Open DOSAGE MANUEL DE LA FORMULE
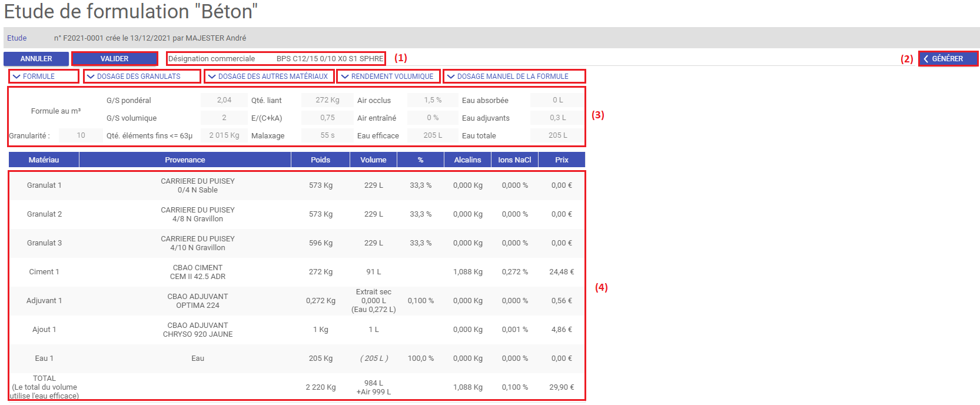Viewport: 980px width, 405px height. coord(514,77)
